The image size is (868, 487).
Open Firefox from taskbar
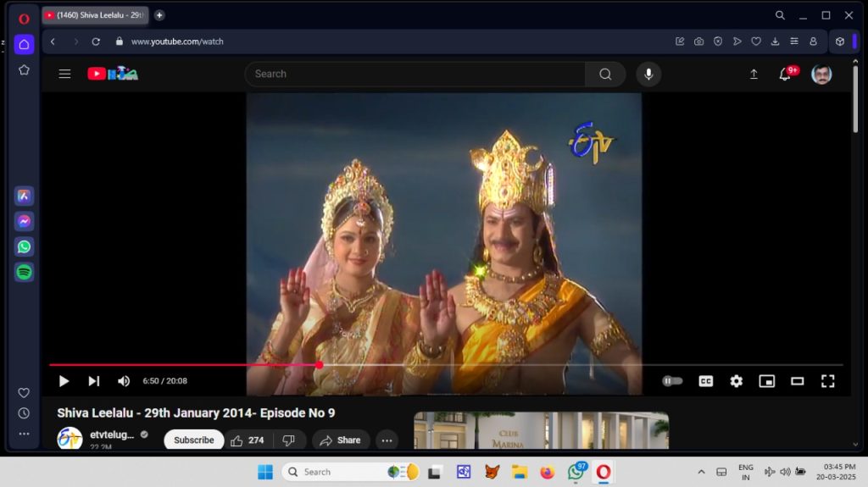548,472
